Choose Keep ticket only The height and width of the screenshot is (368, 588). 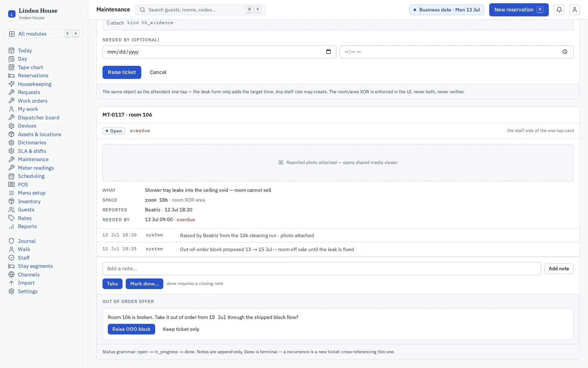pos(181,329)
